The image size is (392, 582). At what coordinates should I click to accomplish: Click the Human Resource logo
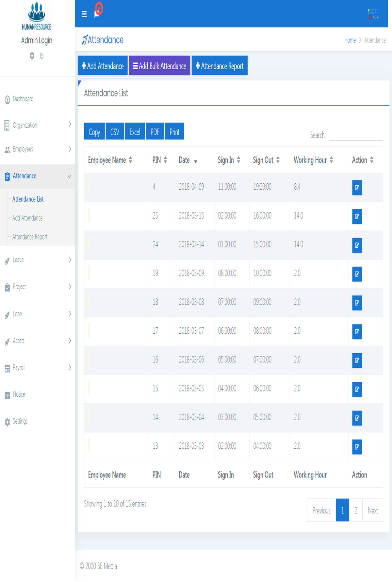[x=37, y=16]
